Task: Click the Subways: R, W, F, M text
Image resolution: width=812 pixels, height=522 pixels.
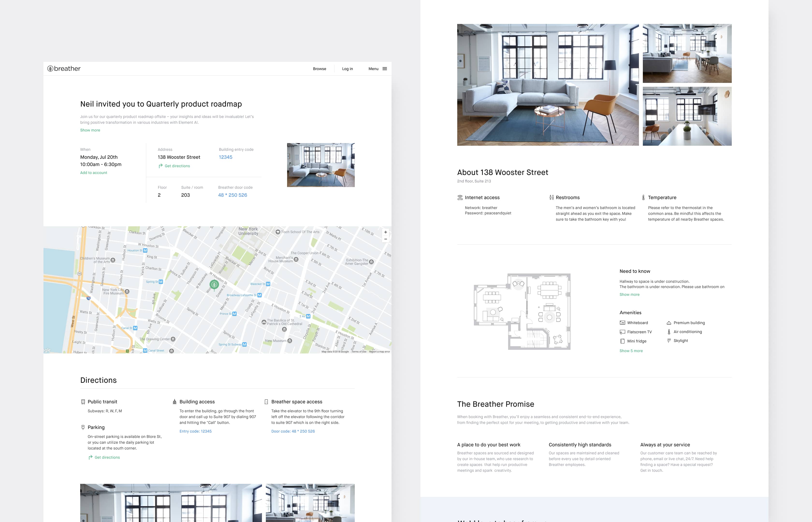Action: point(105,411)
